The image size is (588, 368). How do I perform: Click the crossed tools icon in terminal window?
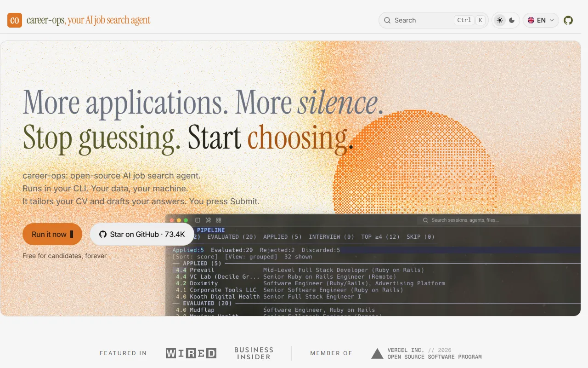tap(208, 220)
